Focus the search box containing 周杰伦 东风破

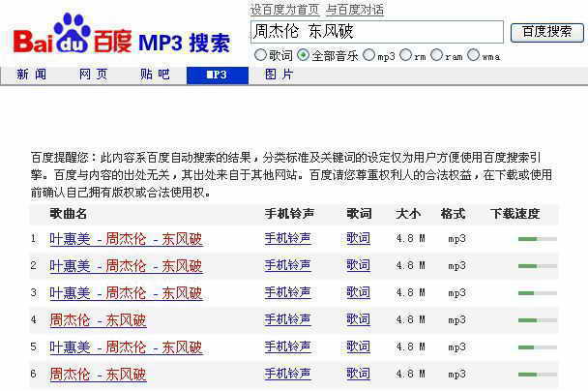click(377, 32)
